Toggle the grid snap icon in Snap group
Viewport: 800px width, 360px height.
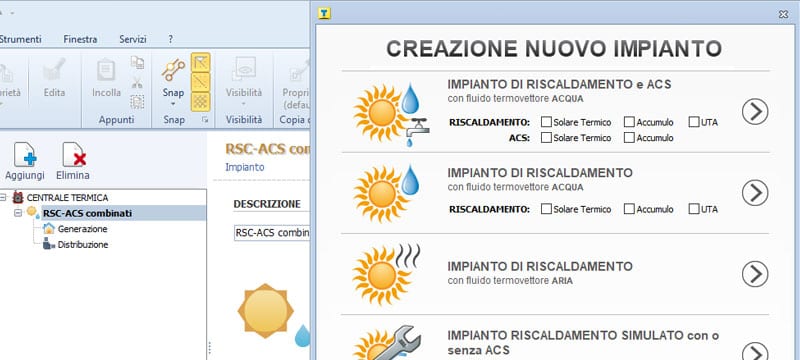(x=201, y=102)
